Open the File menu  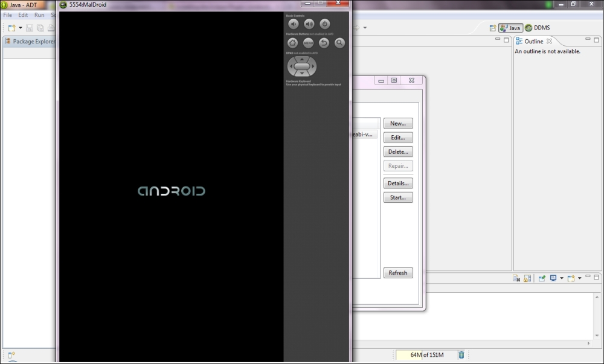point(7,15)
